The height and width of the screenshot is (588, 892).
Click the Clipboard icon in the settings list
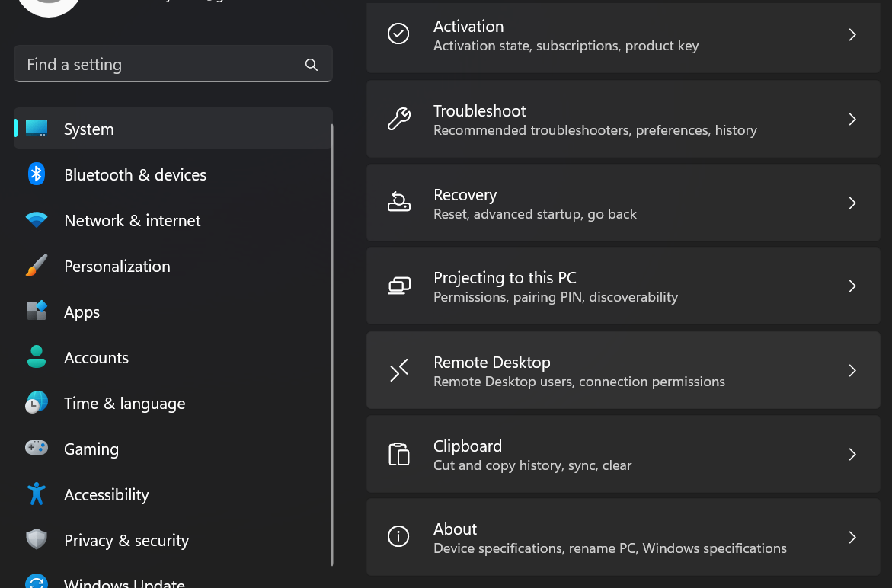coord(398,454)
